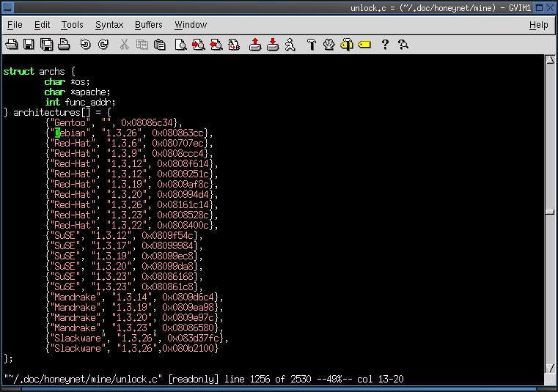558x392 pixels.
Task: Click address 0x0808ccc4
Action: click(177, 154)
